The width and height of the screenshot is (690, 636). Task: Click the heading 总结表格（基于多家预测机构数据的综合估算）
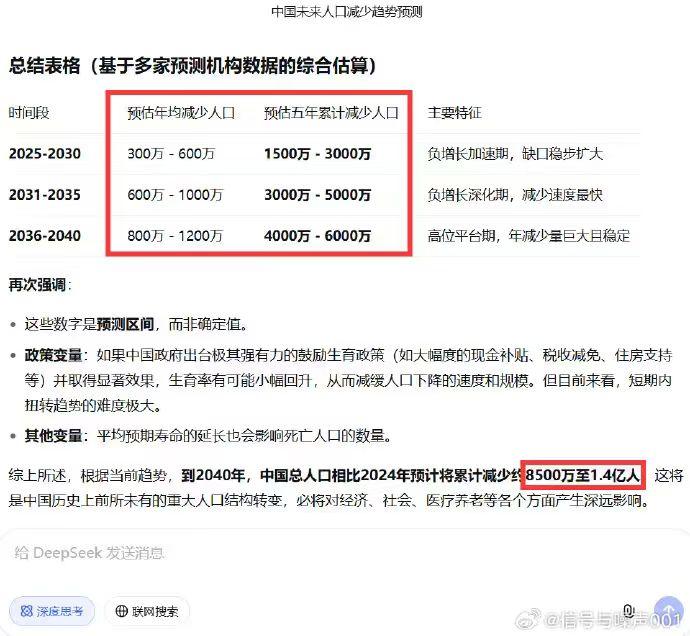(x=192, y=66)
